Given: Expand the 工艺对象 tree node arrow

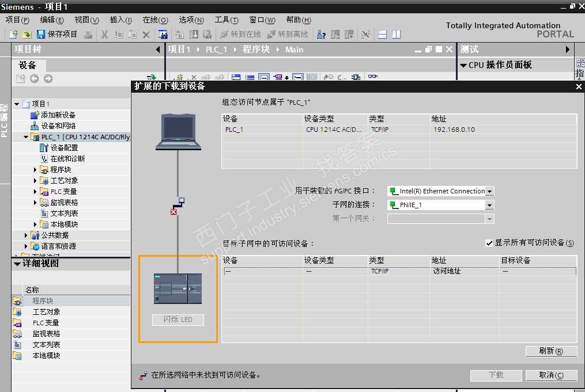Looking at the screenshot, I should [x=35, y=181].
